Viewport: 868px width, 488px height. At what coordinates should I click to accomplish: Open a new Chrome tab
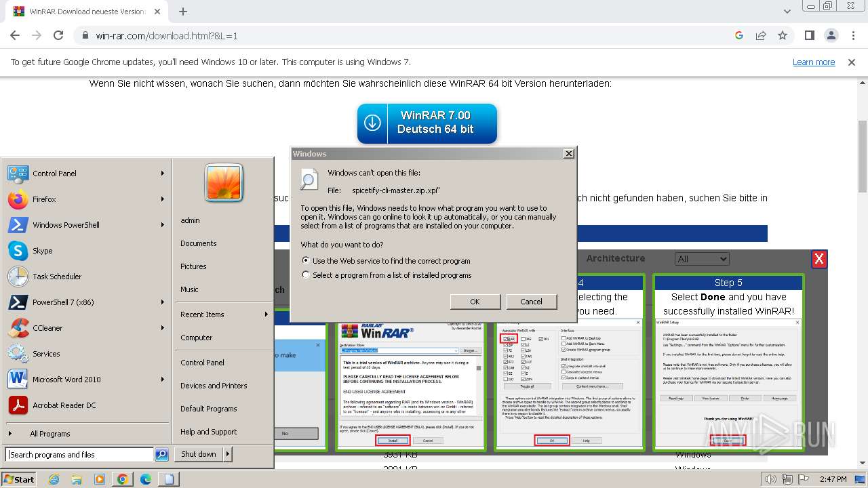pyautogui.click(x=183, y=12)
